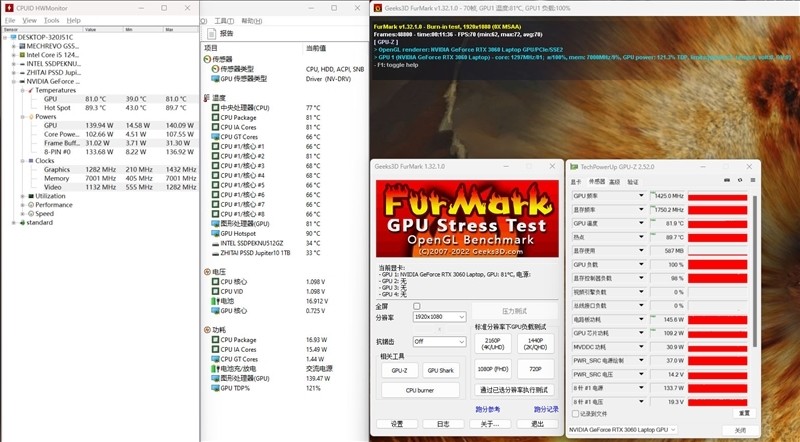Open 显存使用 sensor dropdown arrow
Screen dimensions: 800x442
(x=641, y=251)
